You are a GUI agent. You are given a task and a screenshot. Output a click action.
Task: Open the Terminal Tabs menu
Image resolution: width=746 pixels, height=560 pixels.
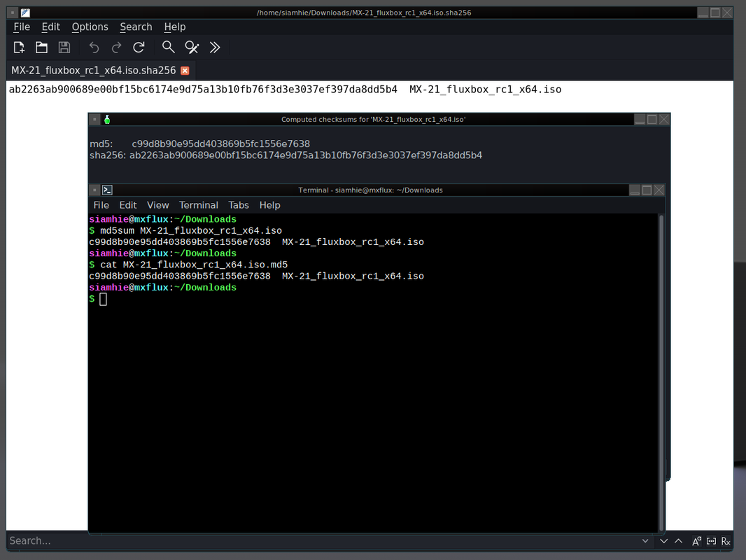[239, 205]
